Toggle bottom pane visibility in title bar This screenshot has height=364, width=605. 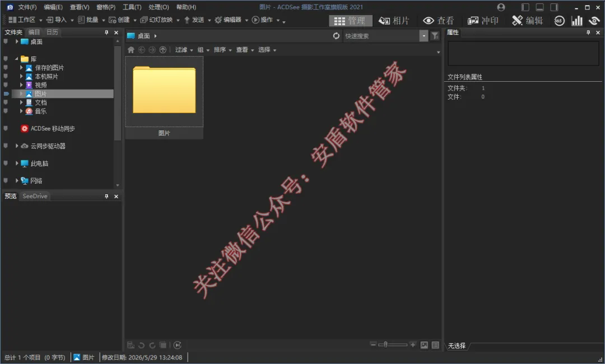point(540,7)
